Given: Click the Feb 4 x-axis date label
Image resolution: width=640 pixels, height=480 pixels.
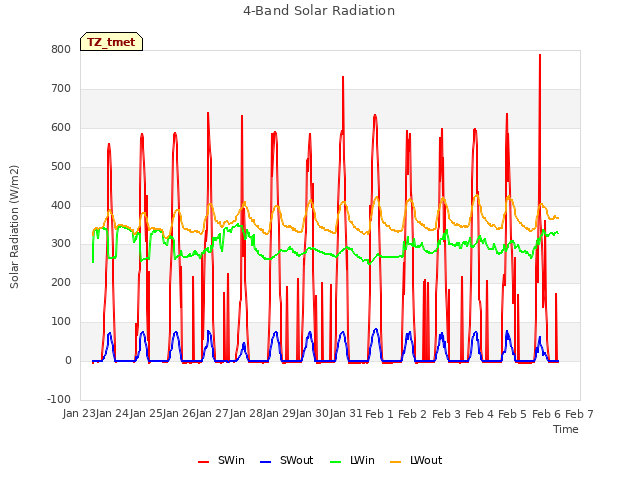Looking at the screenshot, I should click(479, 414).
